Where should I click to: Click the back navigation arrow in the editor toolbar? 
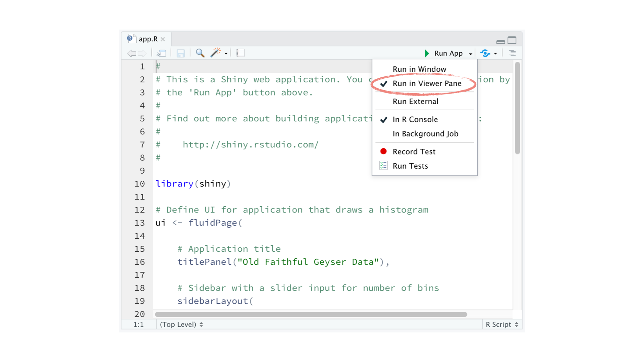[x=131, y=53]
